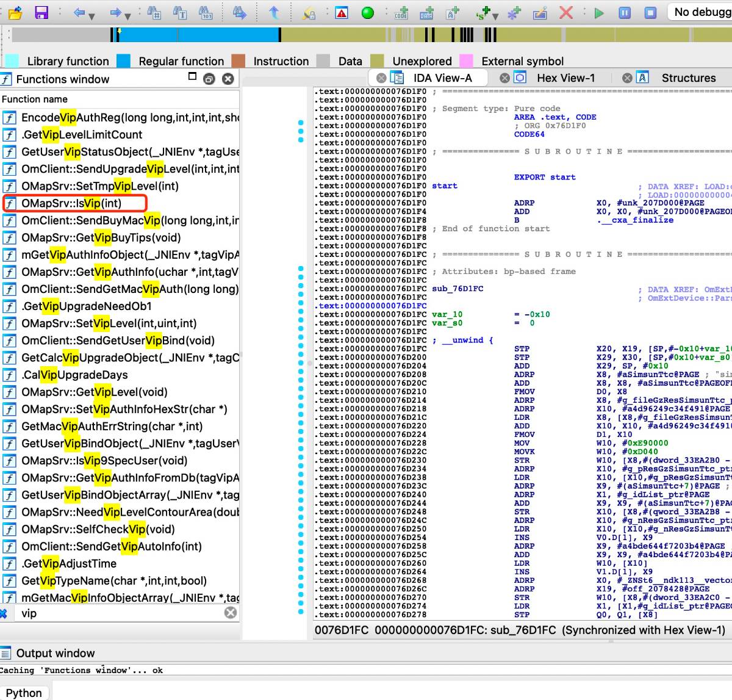Switch to the Hex View-1 tab
The height and width of the screenshot is (700, 732).
(x=565, y=78)
